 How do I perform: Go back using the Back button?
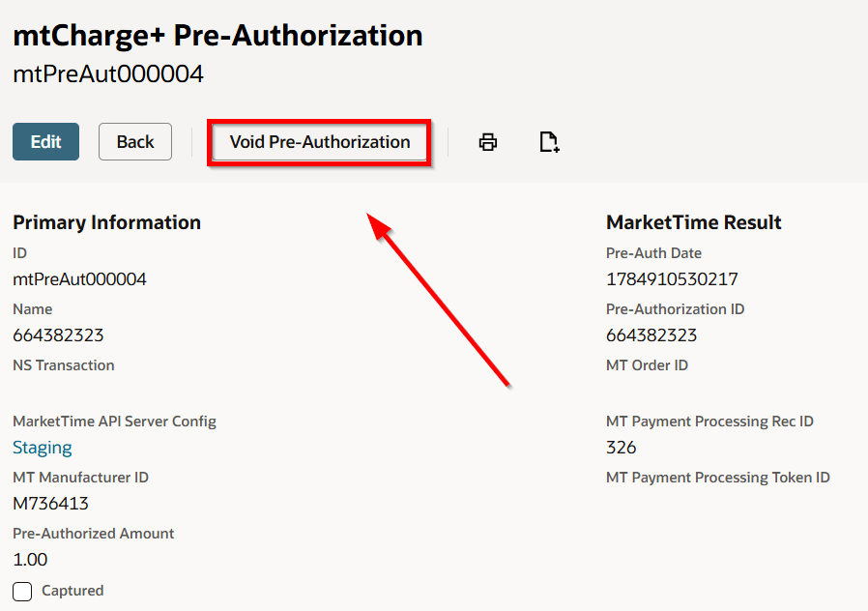coord(135,142)
